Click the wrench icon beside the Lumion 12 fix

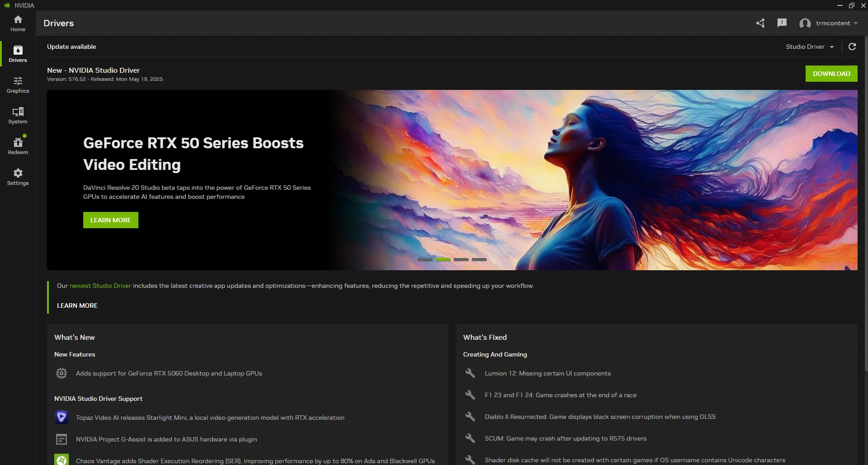click(x=470, y=373)
